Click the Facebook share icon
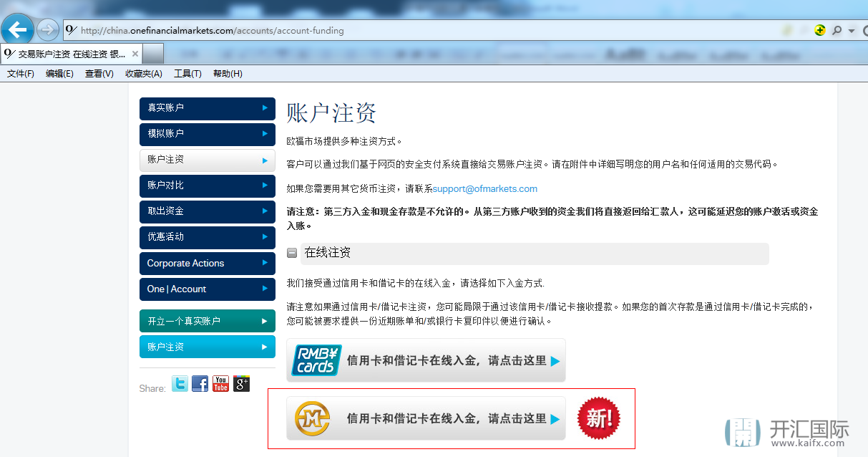The height and width of the screenshot is (457, 868). pos(200,384)
